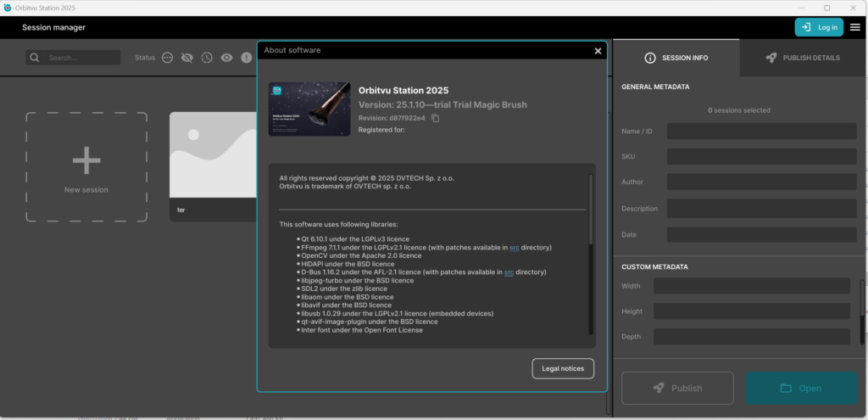Open the Legal notices
The image size is (868, 420).
(x=563, y=368)
